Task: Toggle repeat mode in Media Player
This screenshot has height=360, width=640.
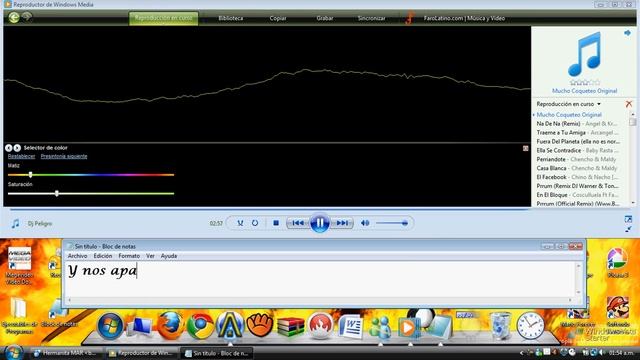Action: tap(255, 223)
